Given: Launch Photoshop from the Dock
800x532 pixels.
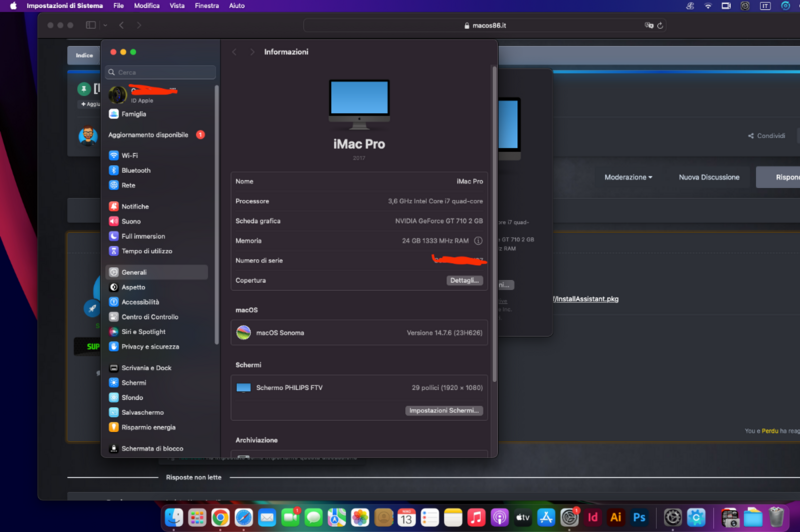Looking at the screenshot, I should 639,517.
